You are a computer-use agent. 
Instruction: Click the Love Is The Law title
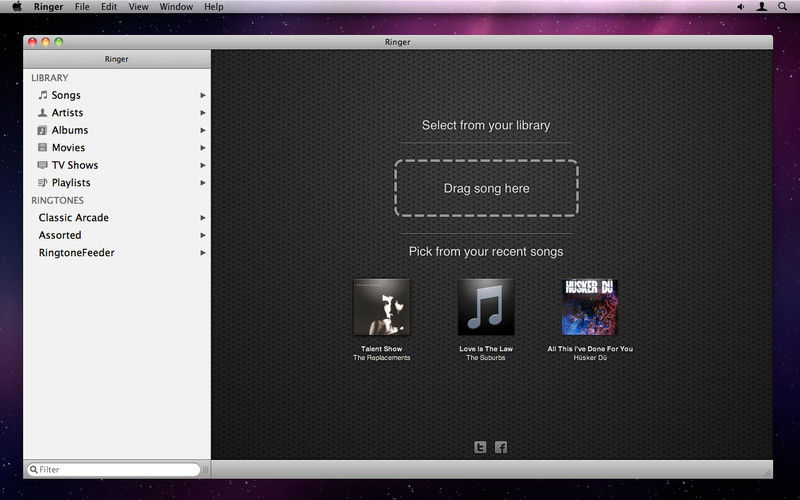click(486, 349)
